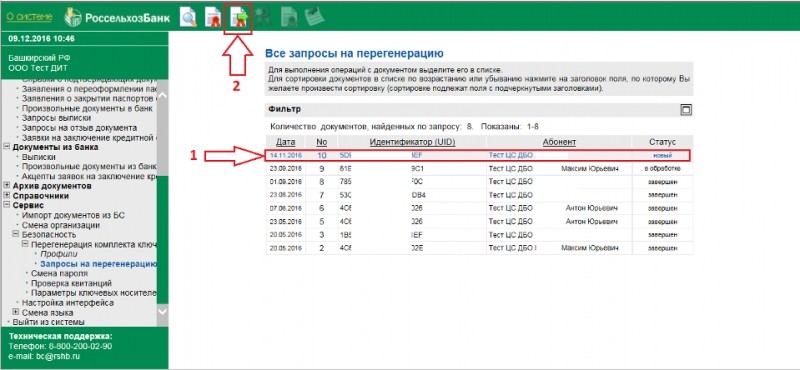Screen dimensions: 800x370
Task: Click Антон Юрьевич in request No 6
Action: [x=591, y=208]
